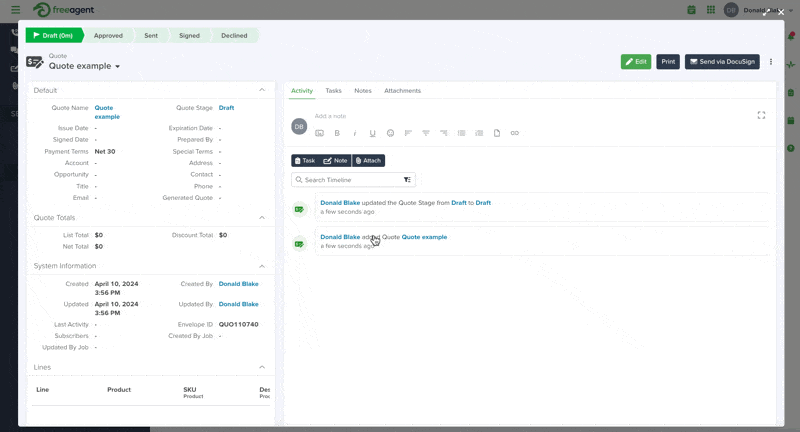Click the stage-update activity icon

pyautogui.click(x=299, y=209)
